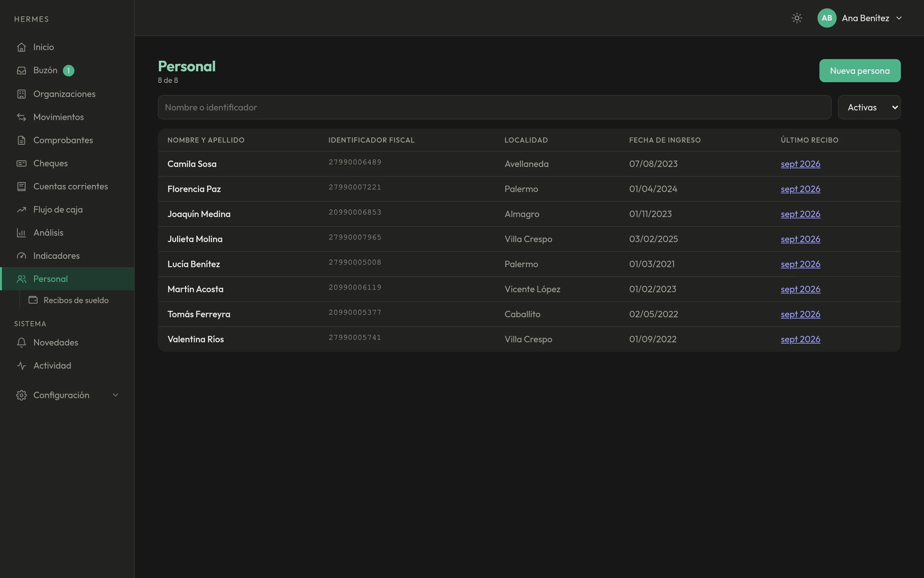This screenshot has height=578, width=924.
Task: Select the Joaquín Medina name cell
Action: [x=199, y=214]
